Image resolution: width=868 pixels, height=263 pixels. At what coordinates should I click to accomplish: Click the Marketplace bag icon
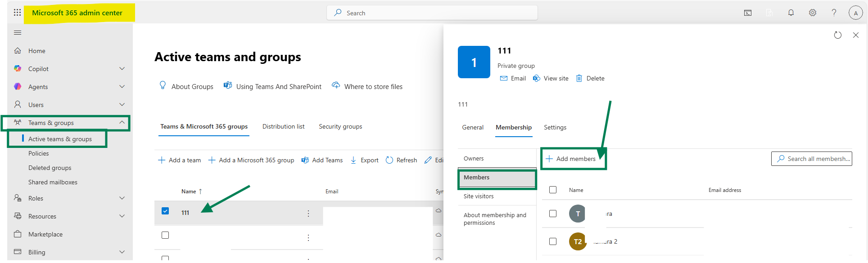(18, 234)
